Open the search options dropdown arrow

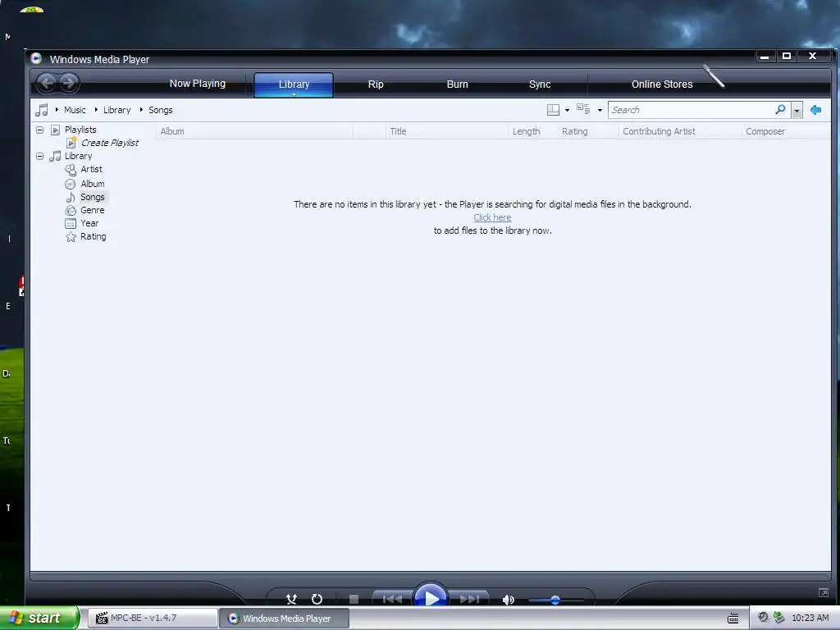(x=797, y=111)
